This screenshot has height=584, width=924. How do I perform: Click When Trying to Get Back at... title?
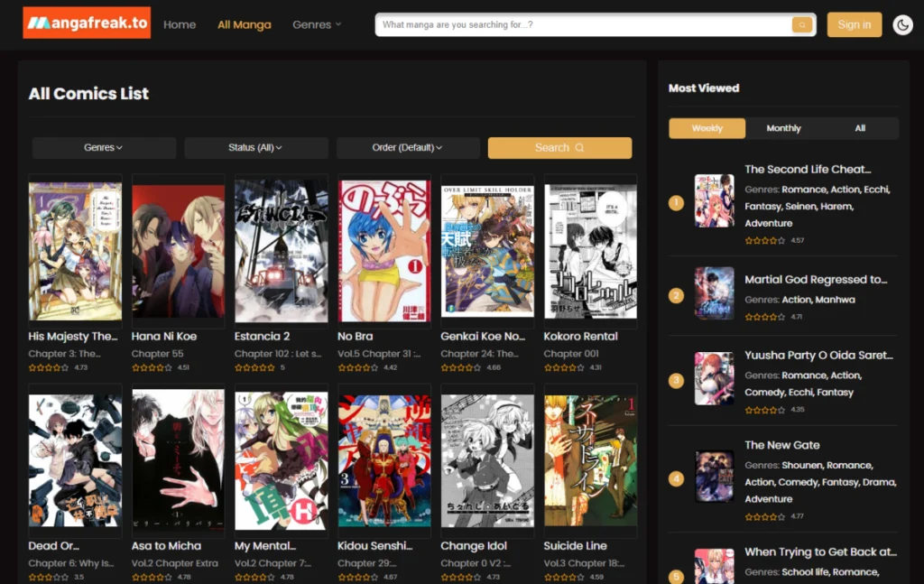pyautogui.click(x=820, y=552)
